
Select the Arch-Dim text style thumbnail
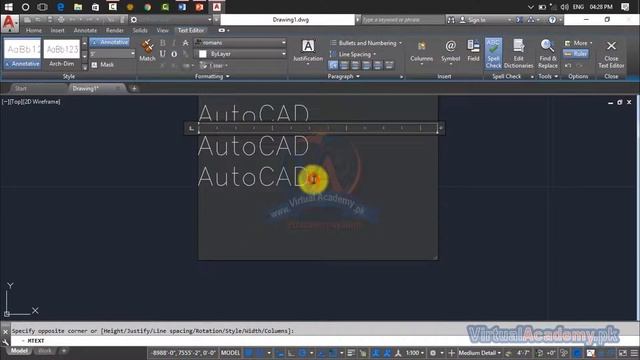coord(62,53)
